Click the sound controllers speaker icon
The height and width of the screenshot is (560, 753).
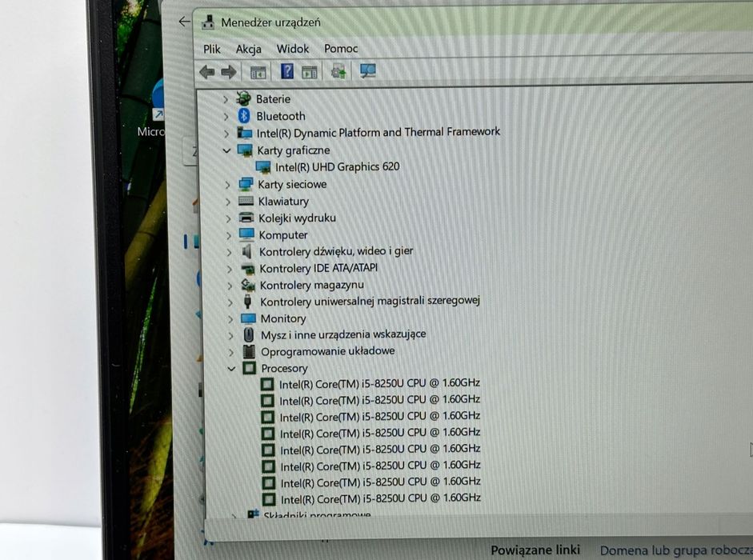pyautogui.click(x=246, y=251)
